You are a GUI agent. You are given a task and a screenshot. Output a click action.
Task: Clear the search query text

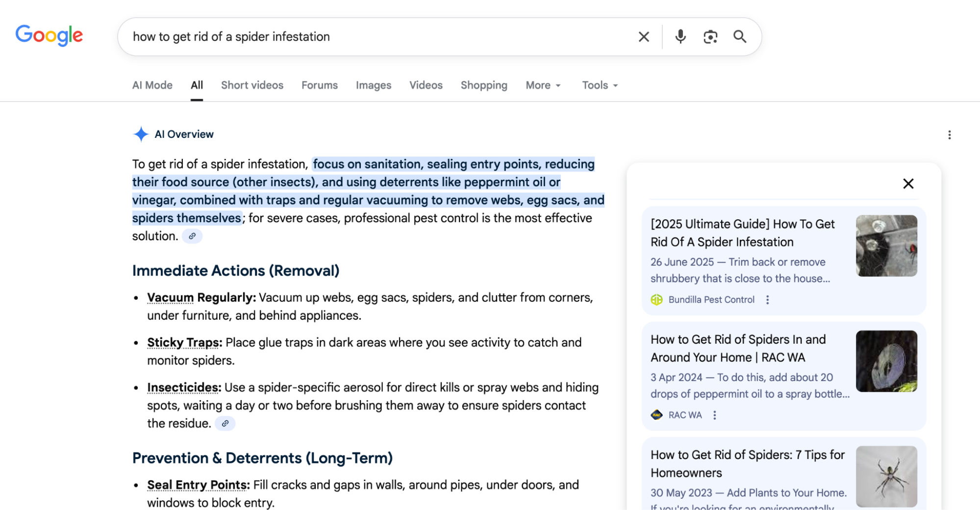[x=644, y=37]
